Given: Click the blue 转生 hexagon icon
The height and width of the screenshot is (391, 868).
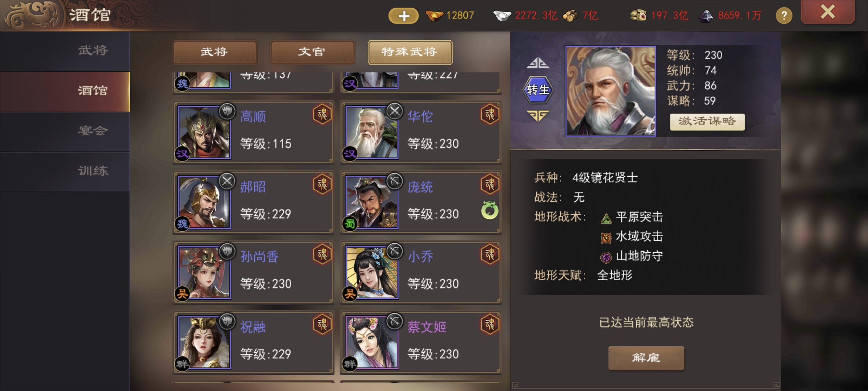Looking at the screenshot, I should pyautogui.click(x=538, y=89).
